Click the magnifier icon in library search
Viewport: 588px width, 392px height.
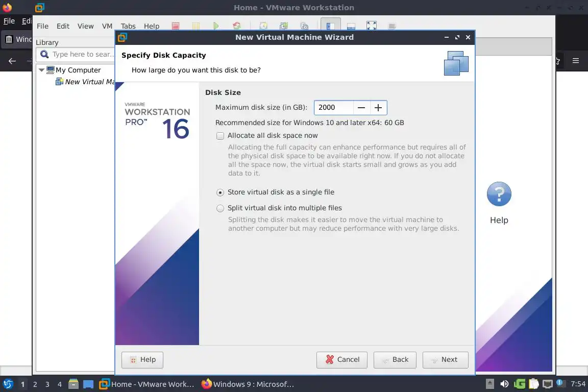coord(44,55)
